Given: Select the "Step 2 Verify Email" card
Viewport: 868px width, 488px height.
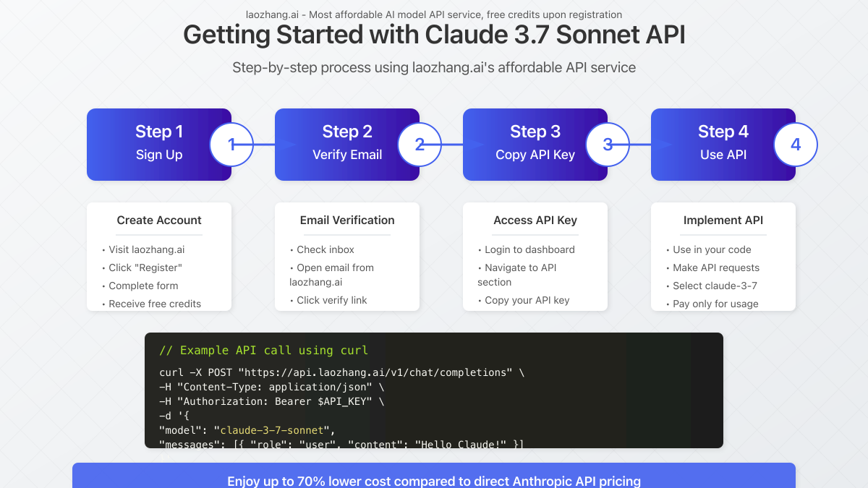Looking at the screenshot, I should point(347,145).
